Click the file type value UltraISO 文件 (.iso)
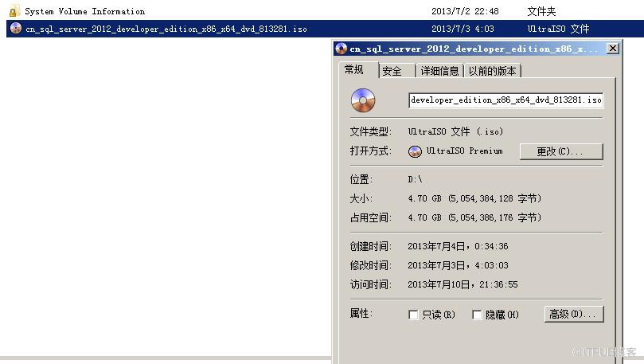 455,131
